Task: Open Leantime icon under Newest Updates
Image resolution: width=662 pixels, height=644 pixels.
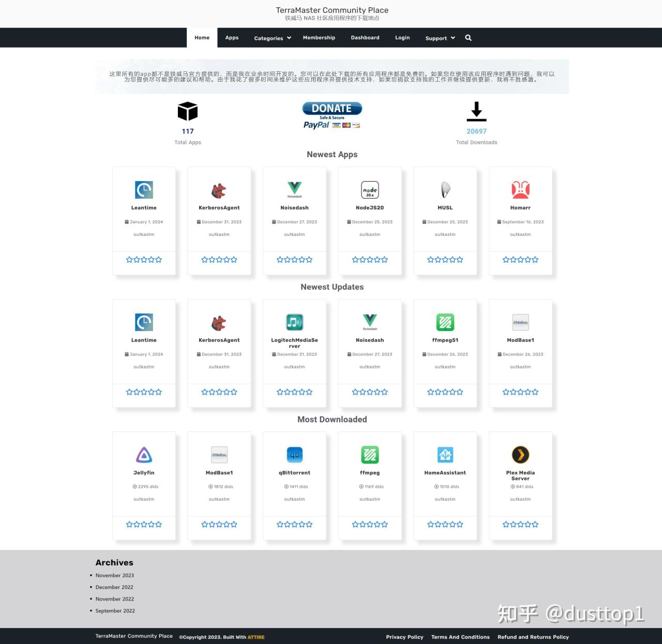Action: 144,322
